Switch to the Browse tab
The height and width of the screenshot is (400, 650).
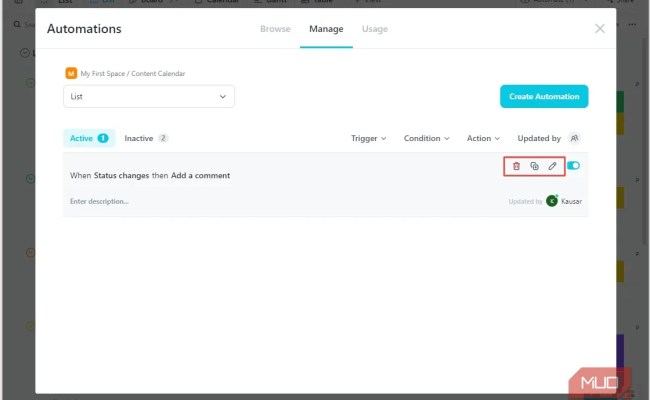pyautogui.click(x=275, y=29)
